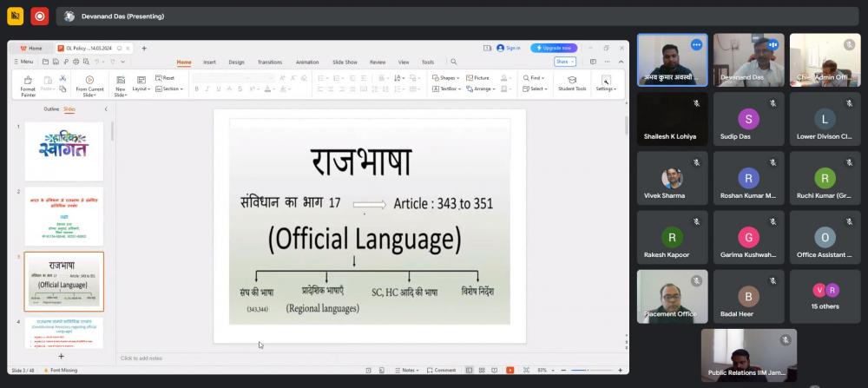The image size is (868, 388).
Task: Switch to the Design ribbon tab
Action: (x=236, y=62)
